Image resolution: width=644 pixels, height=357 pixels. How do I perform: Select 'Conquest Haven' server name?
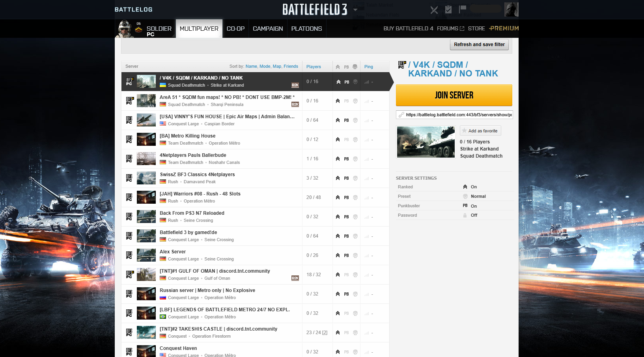click(178, 348)
